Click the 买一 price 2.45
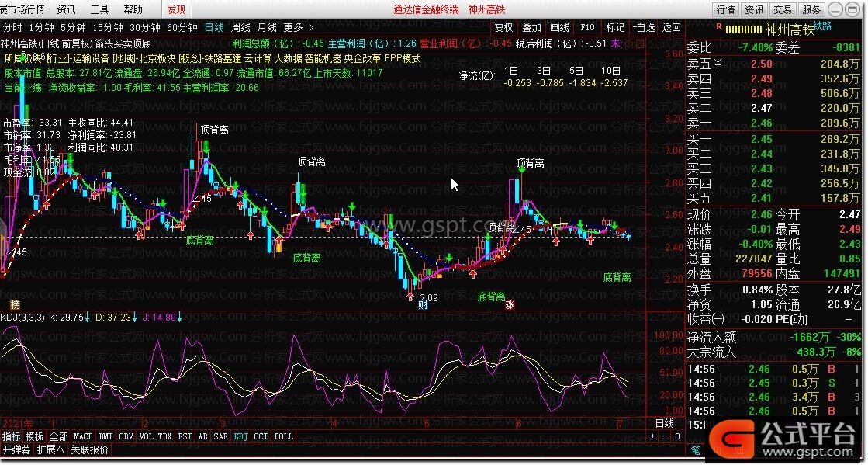Image resolution: width=868 pixels, height=465 pixels. 762,139
